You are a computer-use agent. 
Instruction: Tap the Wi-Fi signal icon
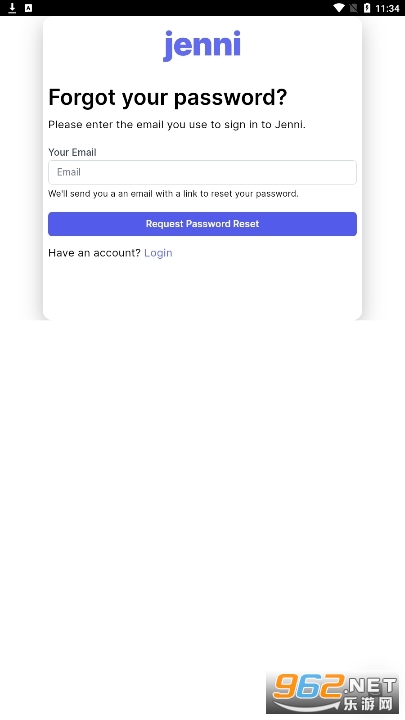click(339, 8)
